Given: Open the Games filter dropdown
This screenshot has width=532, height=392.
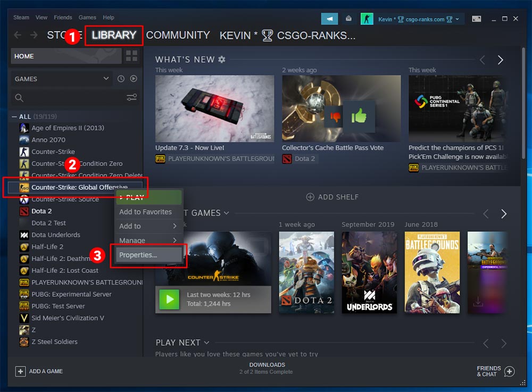Looking at the screenshot, I should (x=61, y=79).
